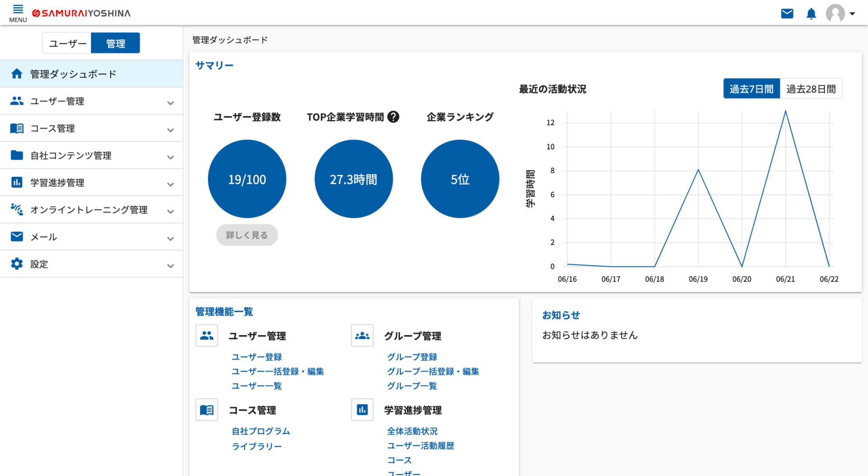Expand the ユーザー管理 sidebar chevron
The height and width of the screenshot is (476, 868).
170,103
